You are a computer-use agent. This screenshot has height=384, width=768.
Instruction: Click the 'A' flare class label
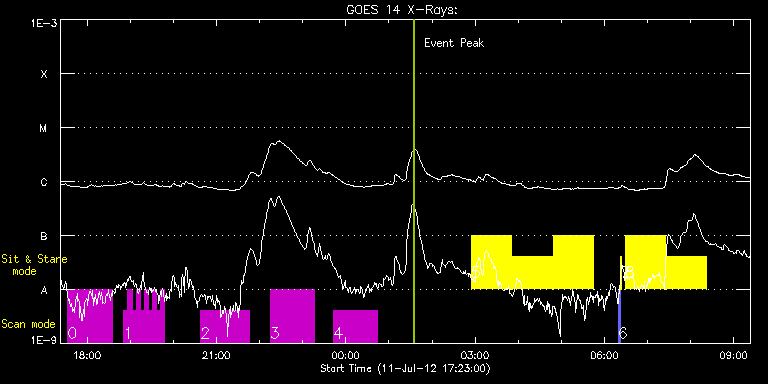[x=44, y=290]
